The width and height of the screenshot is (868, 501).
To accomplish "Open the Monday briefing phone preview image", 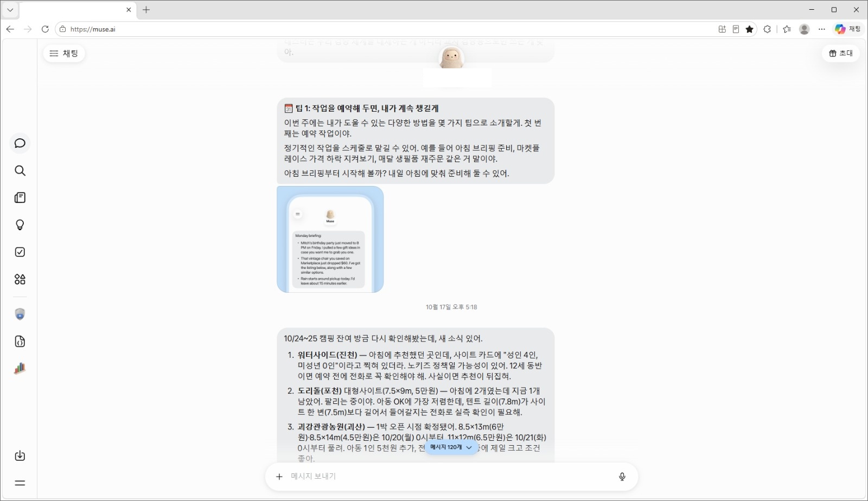I will [x=330, y=240].
